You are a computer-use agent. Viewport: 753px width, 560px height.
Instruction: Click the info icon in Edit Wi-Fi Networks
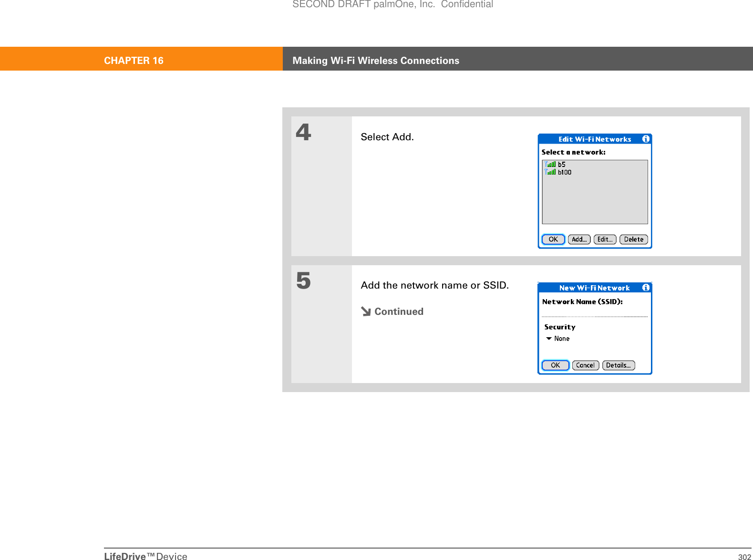click(646, 139)
